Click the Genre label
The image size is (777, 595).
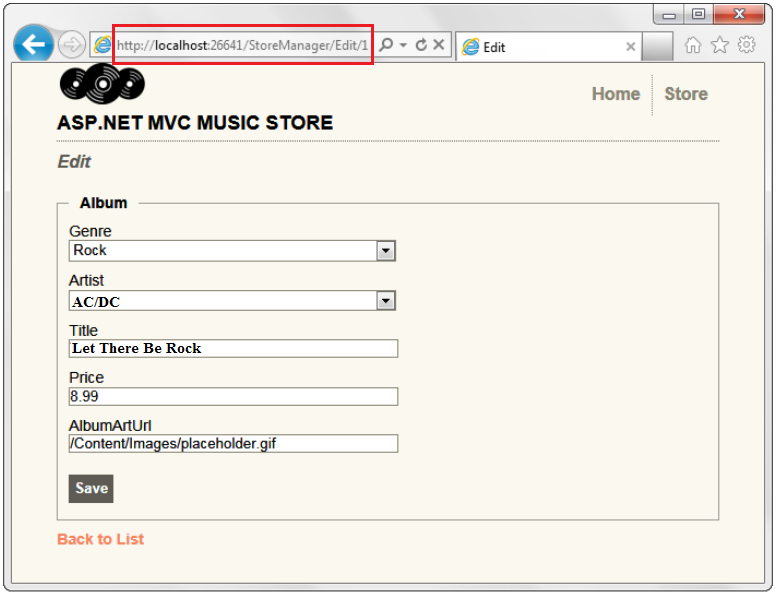90,231
